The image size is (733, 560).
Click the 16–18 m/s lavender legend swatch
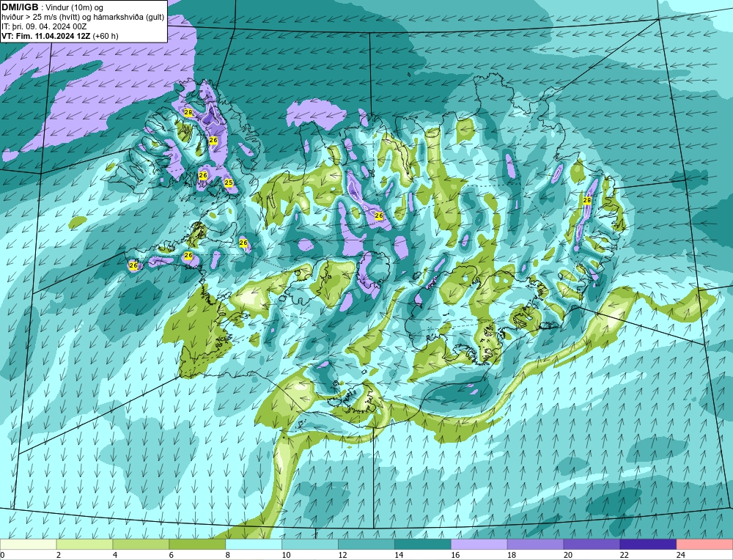pos(479,545)
